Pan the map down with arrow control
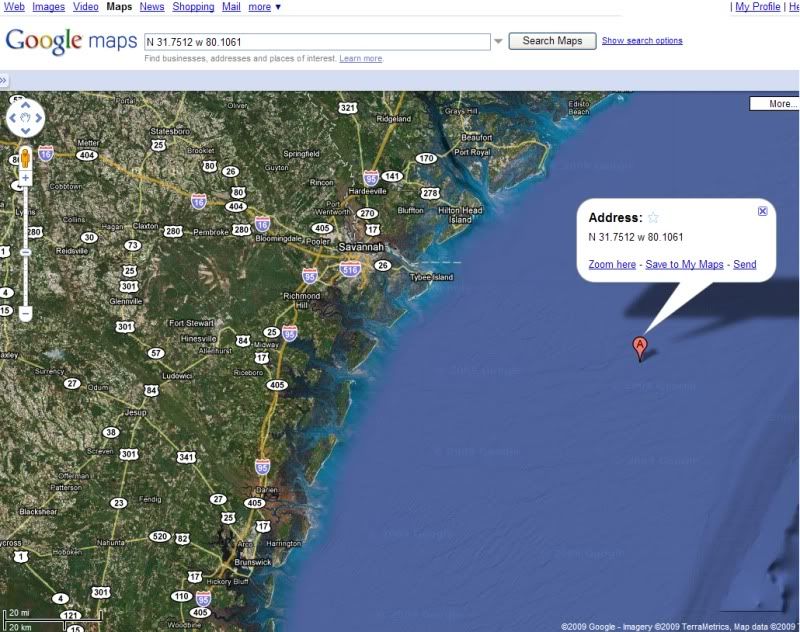This screenshot has width=800, height=632. pos(26,131)
